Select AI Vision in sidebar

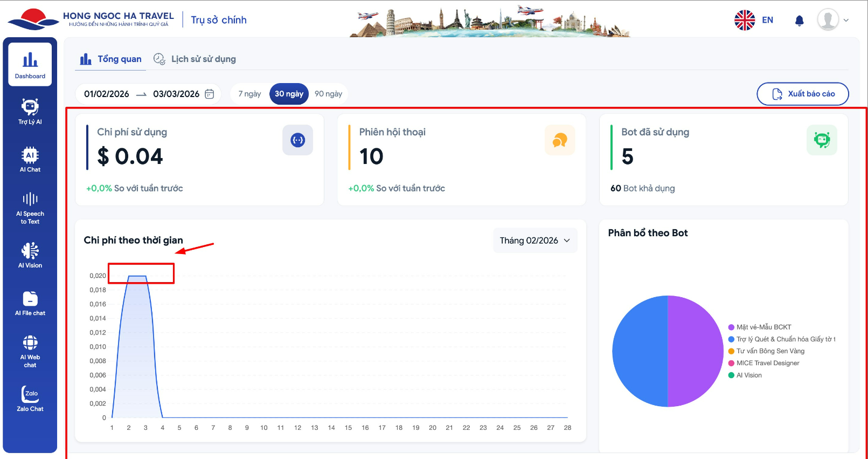click(30, 255)
